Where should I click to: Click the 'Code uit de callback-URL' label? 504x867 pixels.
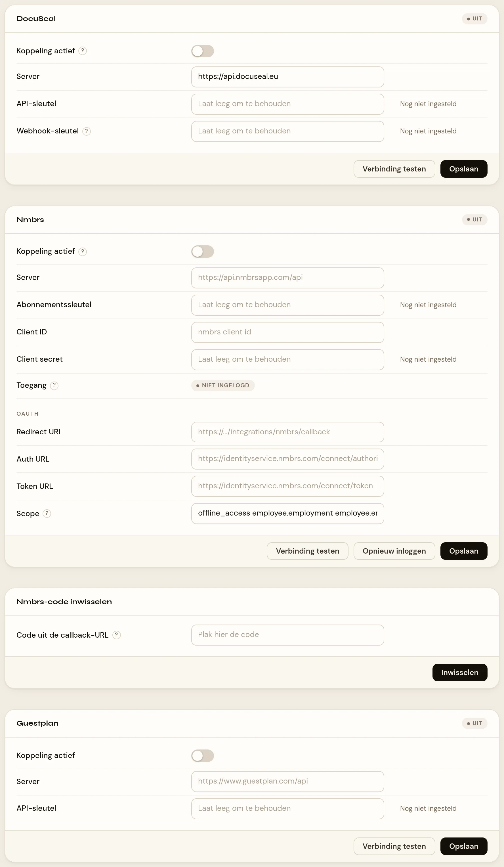click(x=62, y=635)
